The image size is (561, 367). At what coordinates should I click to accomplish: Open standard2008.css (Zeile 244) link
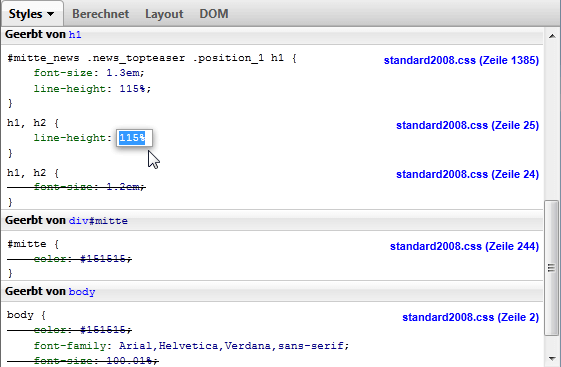point(464,246)
